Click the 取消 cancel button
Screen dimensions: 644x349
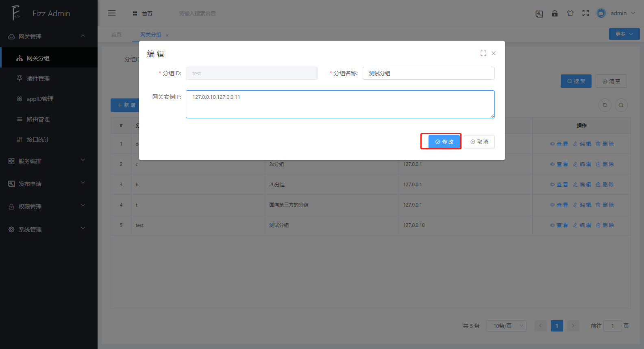(x=479, y=142)
